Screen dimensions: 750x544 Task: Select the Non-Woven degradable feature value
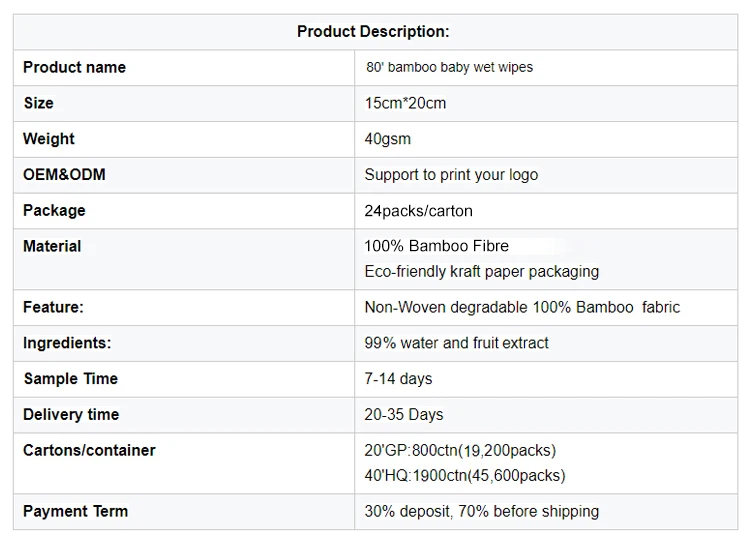click(x=522, y=308)
